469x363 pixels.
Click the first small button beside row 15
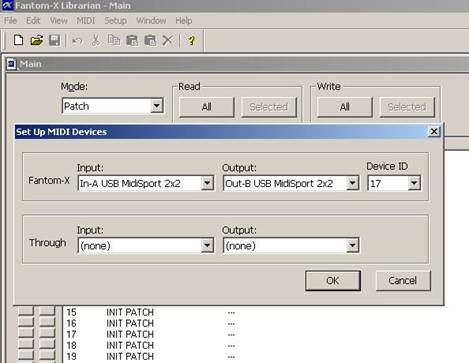tap(26, 311)
